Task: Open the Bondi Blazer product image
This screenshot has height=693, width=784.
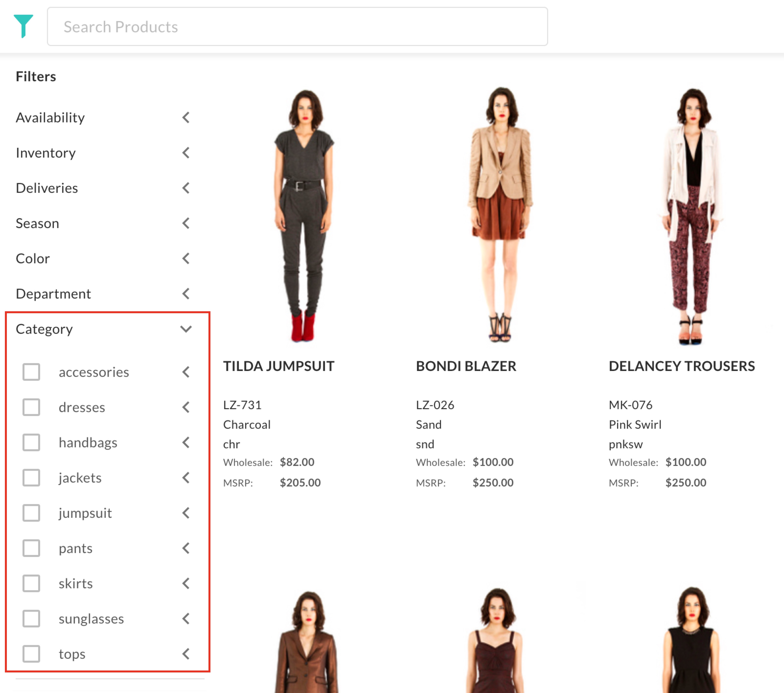Action: [x=500, y=215]
